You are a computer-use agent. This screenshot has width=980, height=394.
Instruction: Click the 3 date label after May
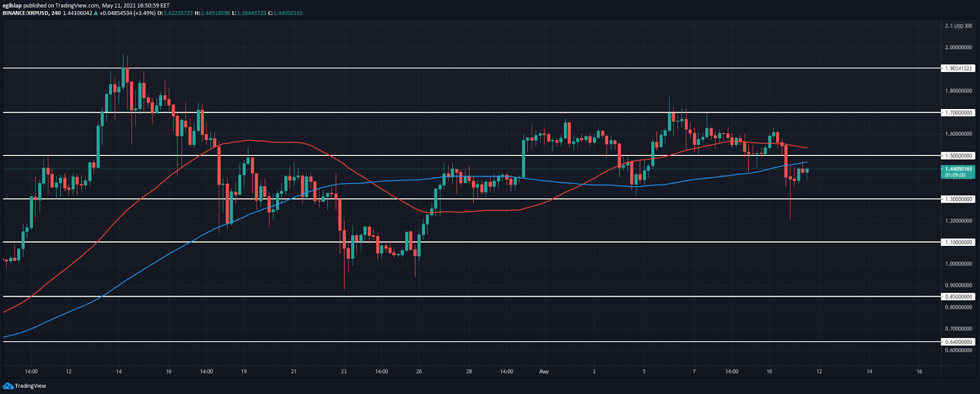click(594, 371)
